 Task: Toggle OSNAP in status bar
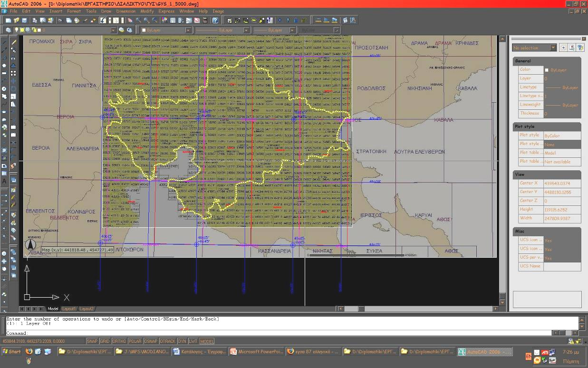coord(151,341)
